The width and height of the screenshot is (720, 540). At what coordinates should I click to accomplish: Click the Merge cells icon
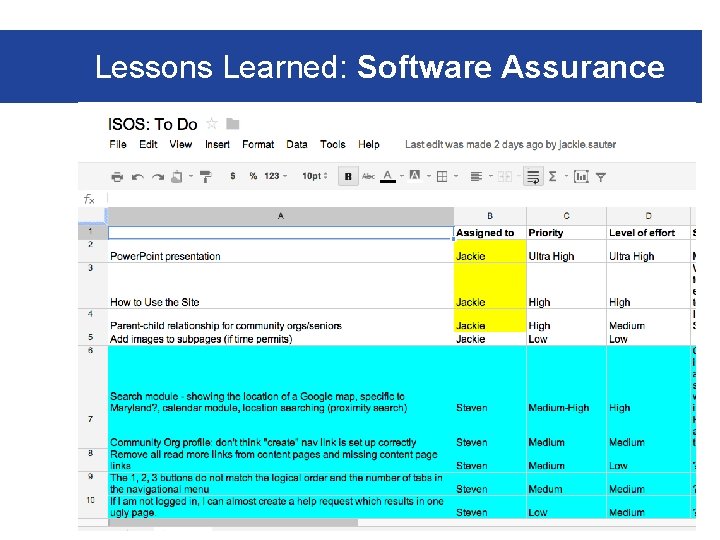coord(505,176)
